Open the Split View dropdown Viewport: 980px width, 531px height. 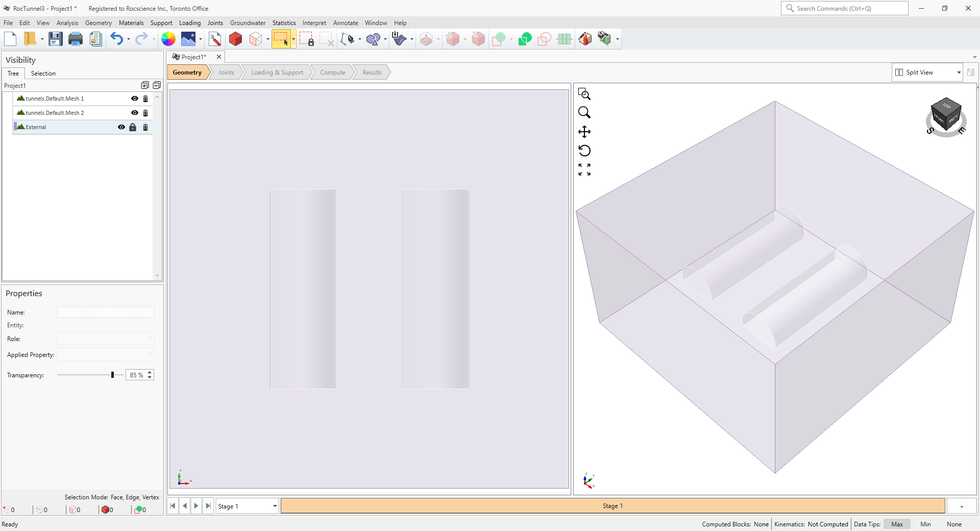959,72
